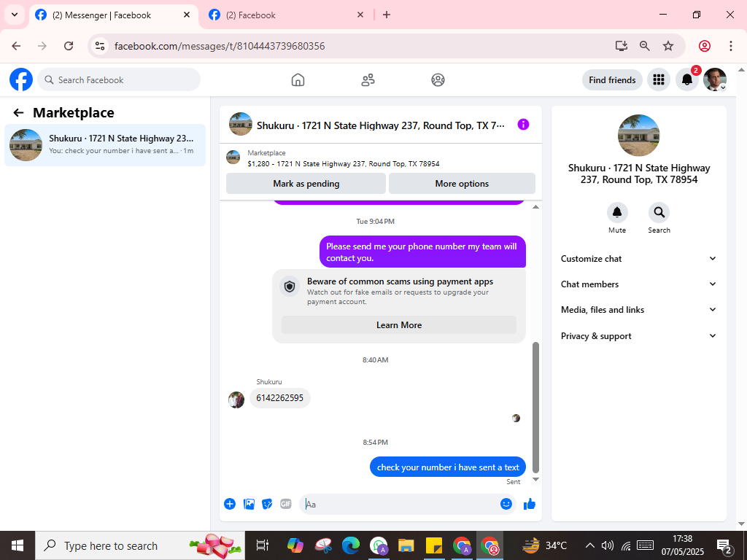747x560 pixels.
Task: Reload the page in browser toolbar
Action: [x=69, y=46]
